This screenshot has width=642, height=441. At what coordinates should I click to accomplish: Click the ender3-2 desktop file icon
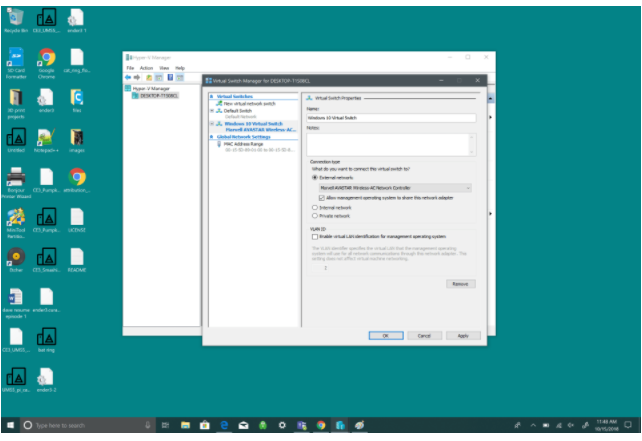(x=46, y=380)
